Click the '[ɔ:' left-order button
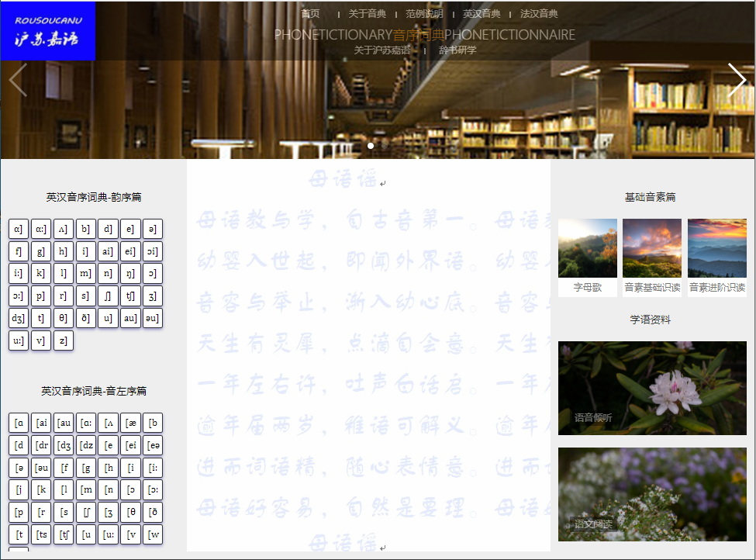Screen dimensions: 756x560 [152, 489]
